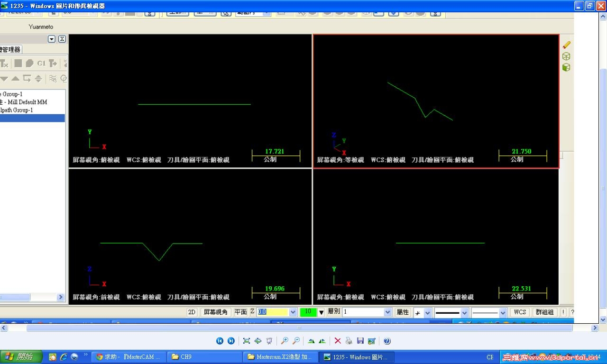Image resolution: width=607 pixels, height=364 pixels.
Task: Rotate image clockwise icon
Action: (311, 341)
